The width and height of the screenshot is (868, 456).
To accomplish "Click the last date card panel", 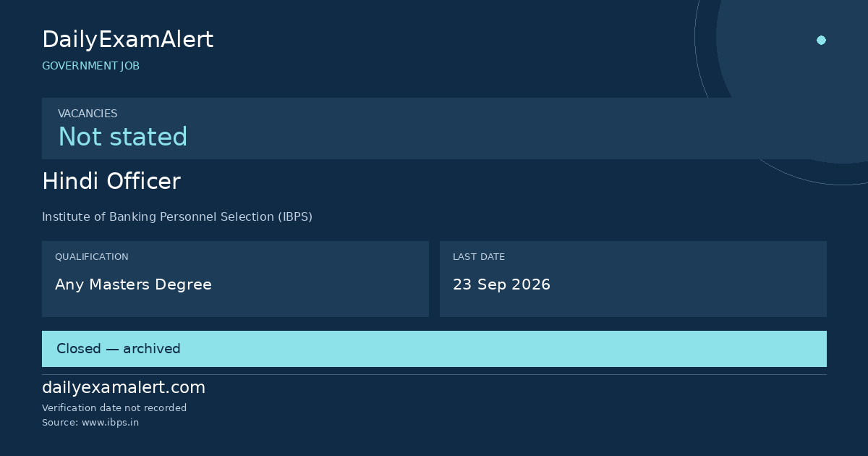I will (633, 279).
